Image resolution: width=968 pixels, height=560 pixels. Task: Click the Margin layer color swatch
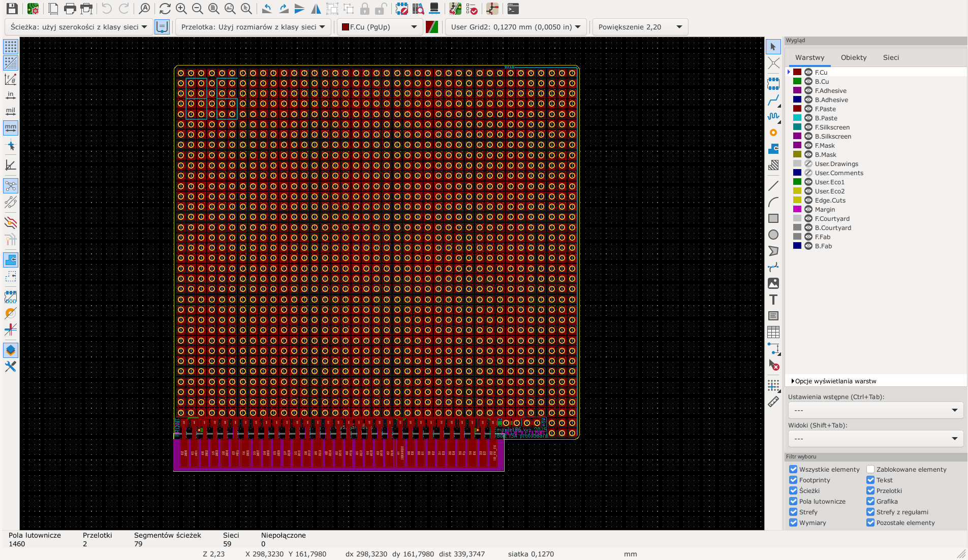[797, 209]
